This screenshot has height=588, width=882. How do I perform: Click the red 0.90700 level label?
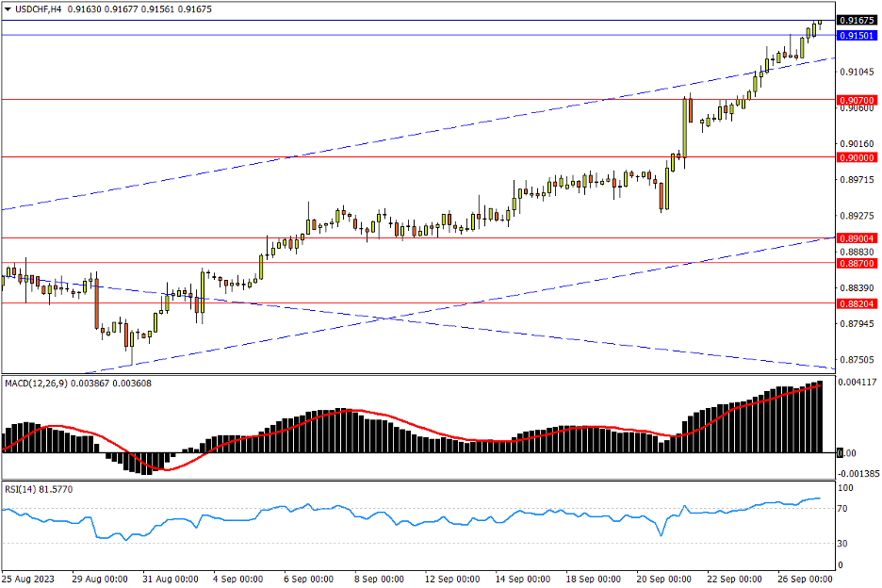click(x=857, y=99)
